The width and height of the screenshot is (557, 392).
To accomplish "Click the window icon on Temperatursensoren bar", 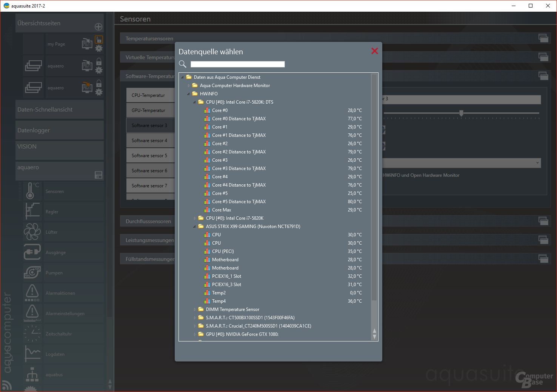I will click(543, 38).
